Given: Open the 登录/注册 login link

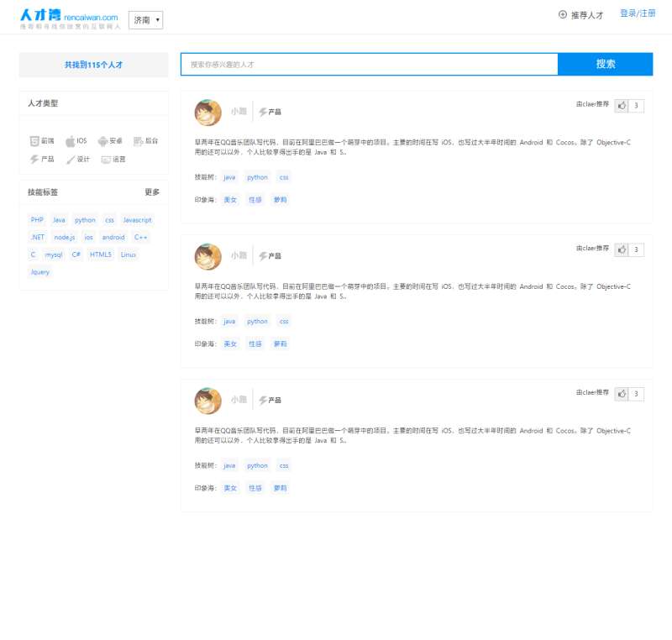Looking at the screenshot, I should click(x=638, y=13).
